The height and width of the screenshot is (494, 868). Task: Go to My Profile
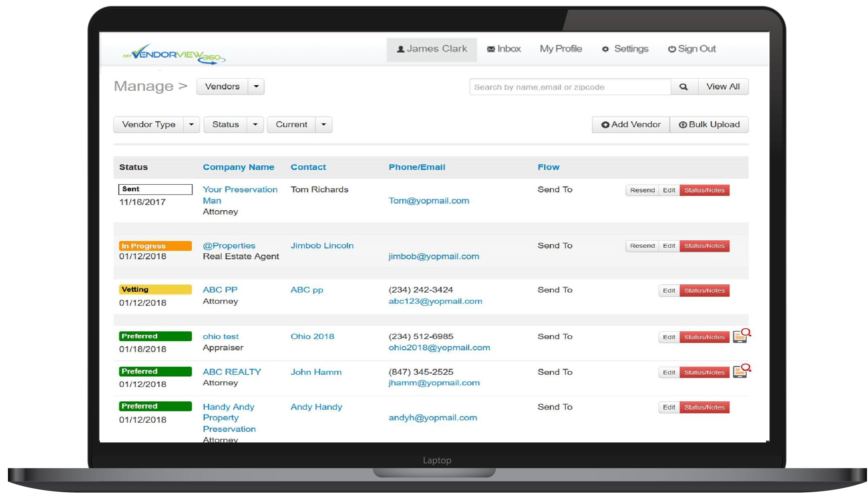(x=561, y=49)
